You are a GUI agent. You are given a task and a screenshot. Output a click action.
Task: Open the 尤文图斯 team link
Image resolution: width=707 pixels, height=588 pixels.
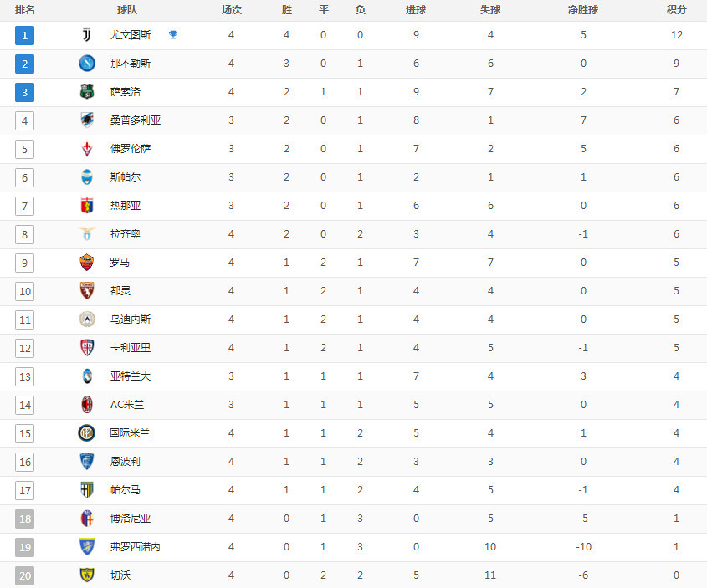(x=131, y=35)
